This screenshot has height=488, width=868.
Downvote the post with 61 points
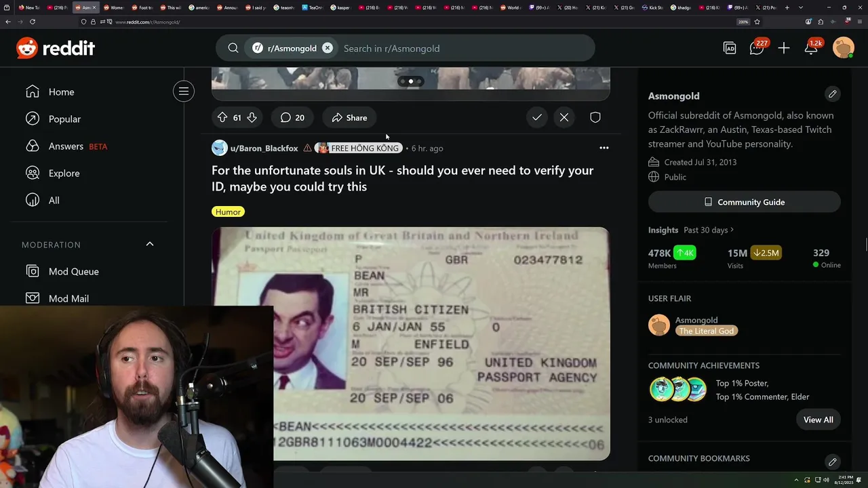(x=252, y=117)
